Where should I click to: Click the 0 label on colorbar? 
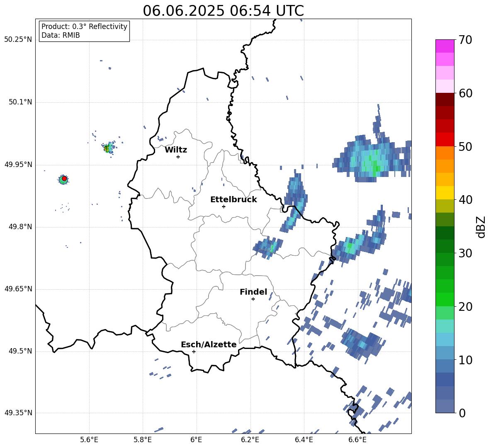tap(462, 413)
